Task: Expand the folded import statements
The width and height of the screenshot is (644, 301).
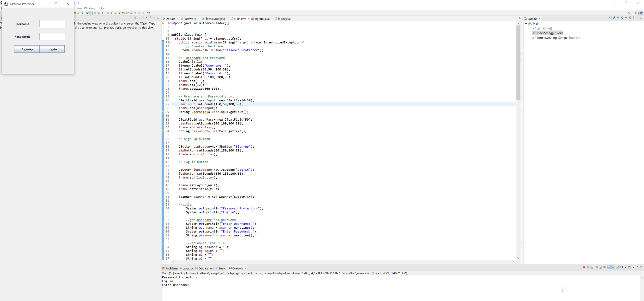Action: click(170, 23)
